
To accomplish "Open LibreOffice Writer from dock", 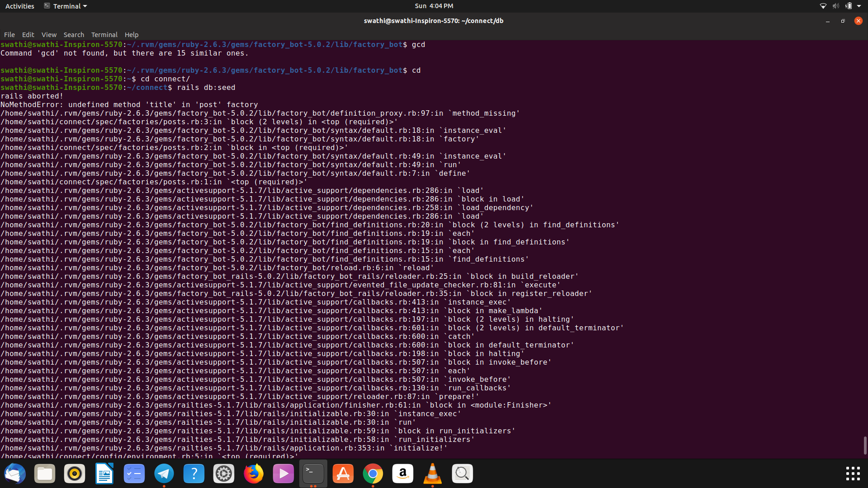I will 104,474.
